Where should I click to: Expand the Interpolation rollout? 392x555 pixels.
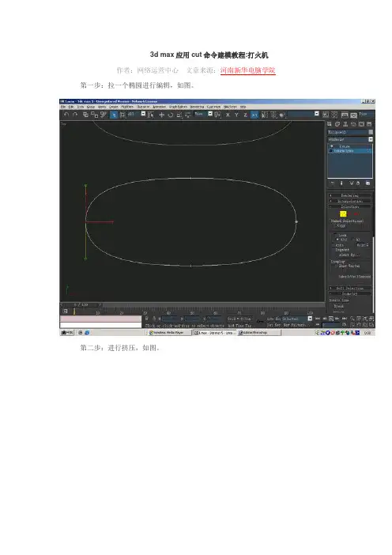pos(350,201)
